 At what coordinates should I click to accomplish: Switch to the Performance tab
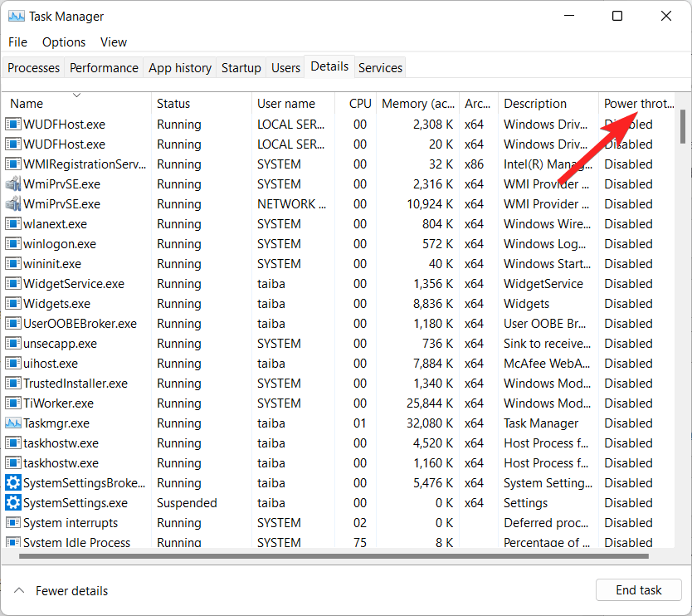point(104,67)
